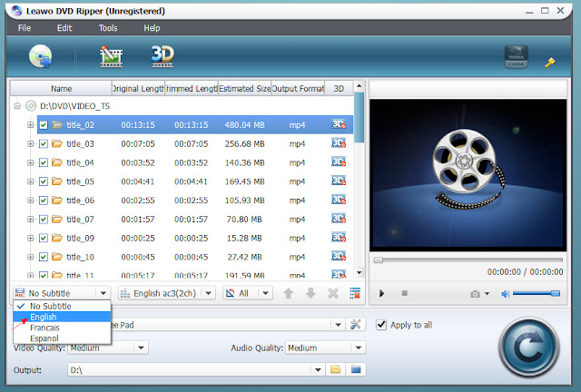Open profile settings wrench-scissors icon
Screen dimensions: 581x392
pos(355,325)
